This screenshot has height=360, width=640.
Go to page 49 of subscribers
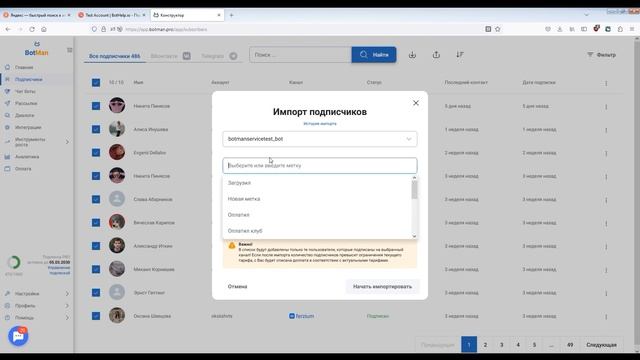(570, 345)
